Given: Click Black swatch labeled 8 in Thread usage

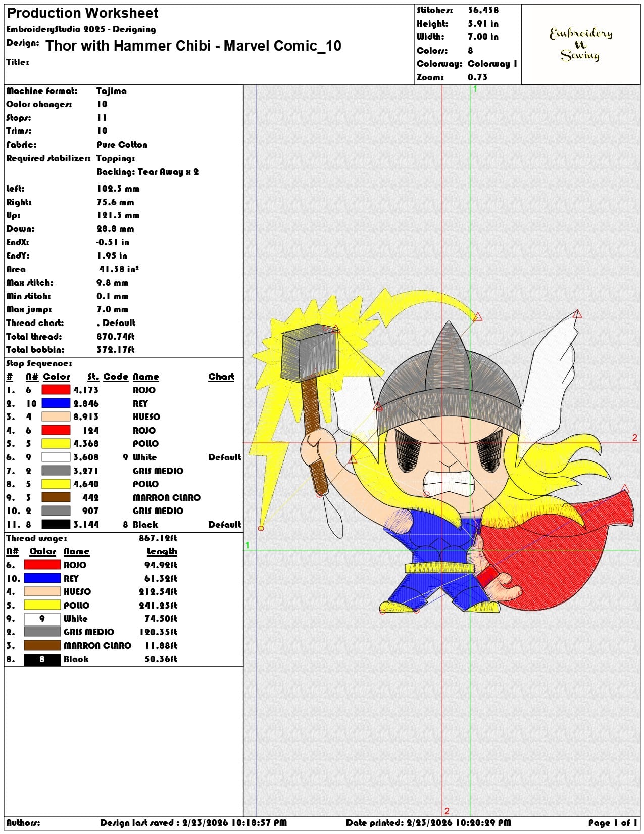Looking at the screenshot, I should pos(42,659).
